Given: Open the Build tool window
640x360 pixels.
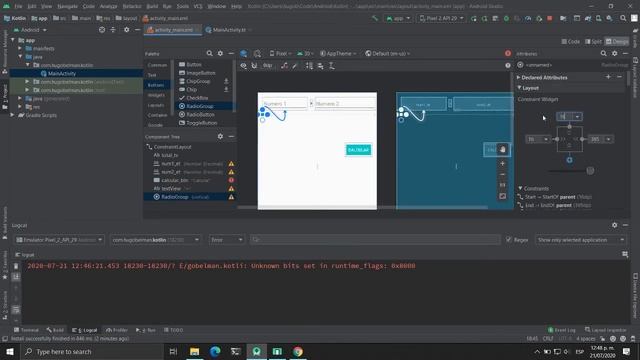Looking at the screenshot, I should [x=55, y=330].
